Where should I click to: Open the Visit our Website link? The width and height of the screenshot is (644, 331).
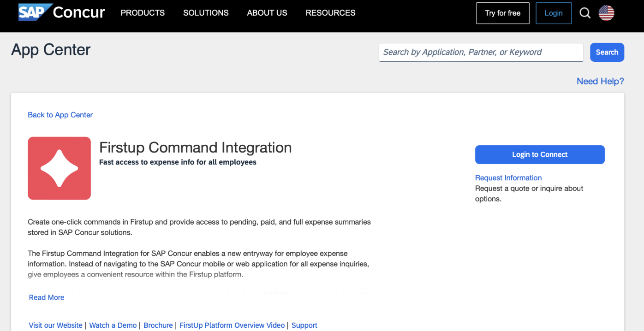56,325
